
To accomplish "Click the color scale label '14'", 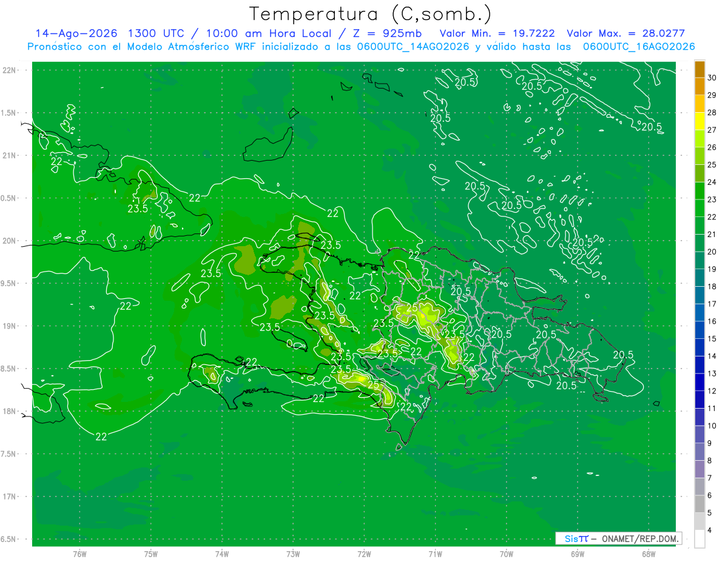I will 712,356.
